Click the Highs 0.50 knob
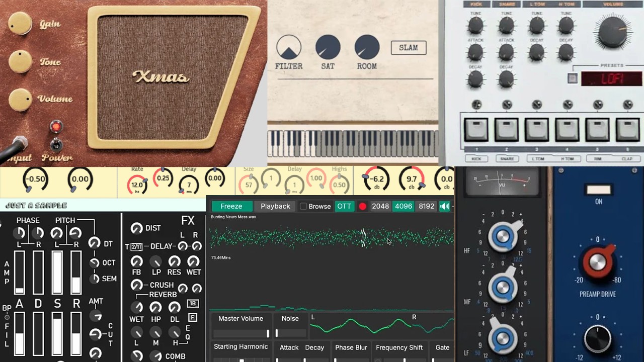This screenshot has width=644, height=362. [x=340, y=185]
